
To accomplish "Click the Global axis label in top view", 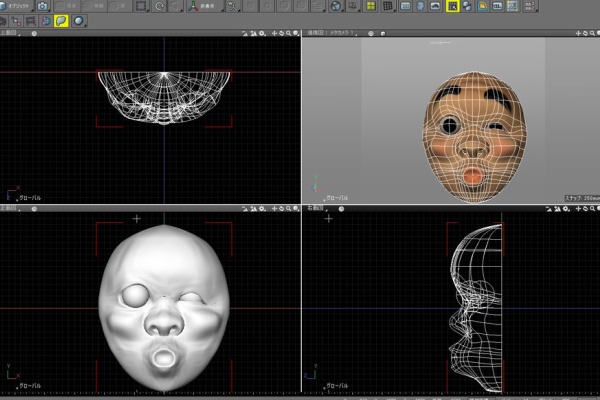I will click(30, 198).
